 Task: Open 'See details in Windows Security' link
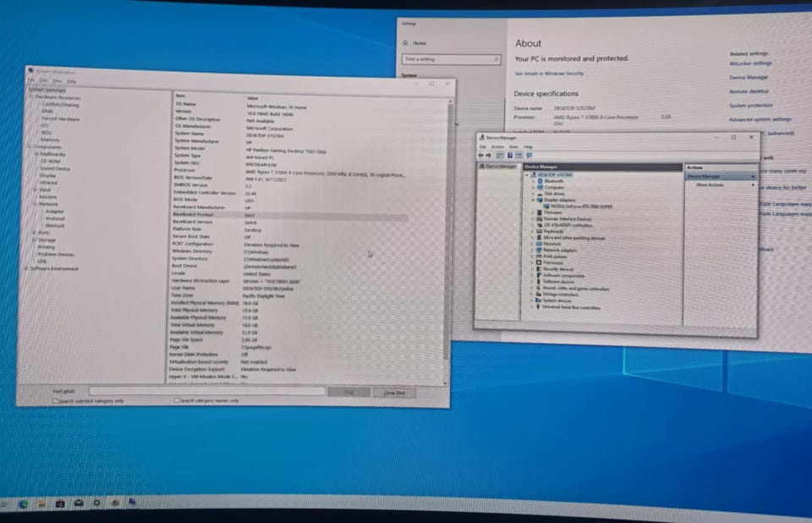[549, 74]
